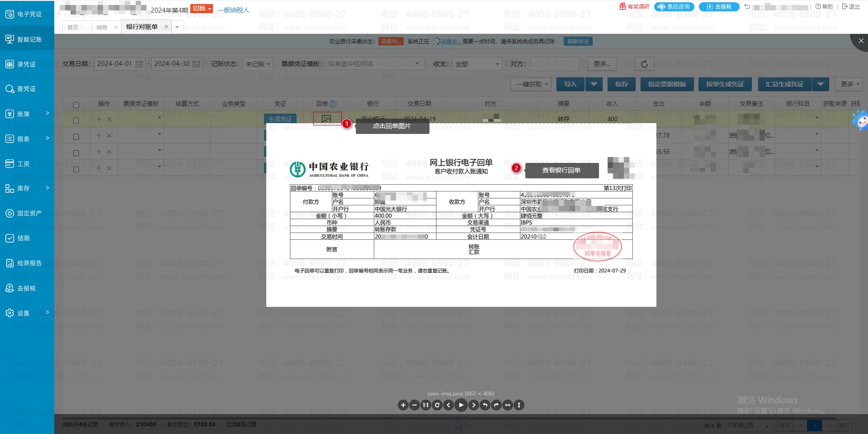This screenshot has height=434, width=868.
Task: Zoom out using the minus viewer button
Action: point(414,405)
